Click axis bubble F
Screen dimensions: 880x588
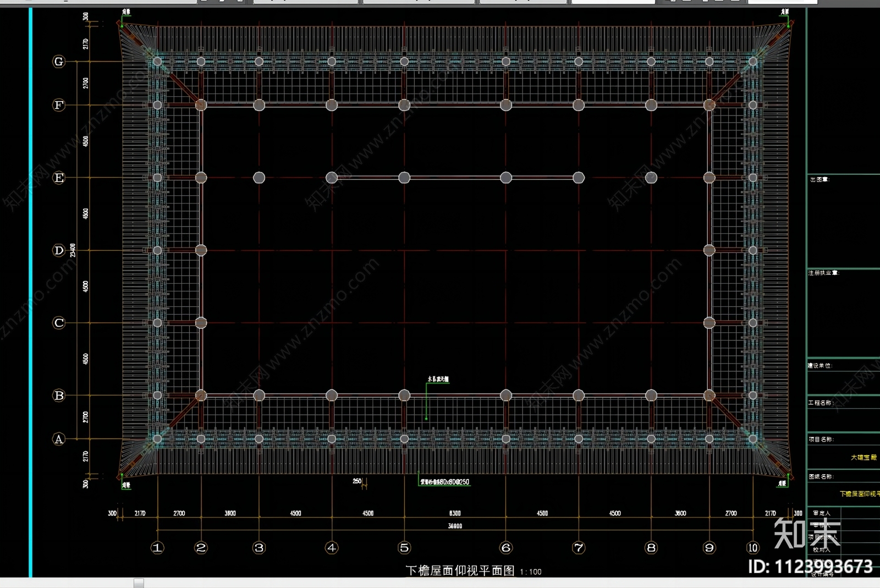[x=59, y=105]
